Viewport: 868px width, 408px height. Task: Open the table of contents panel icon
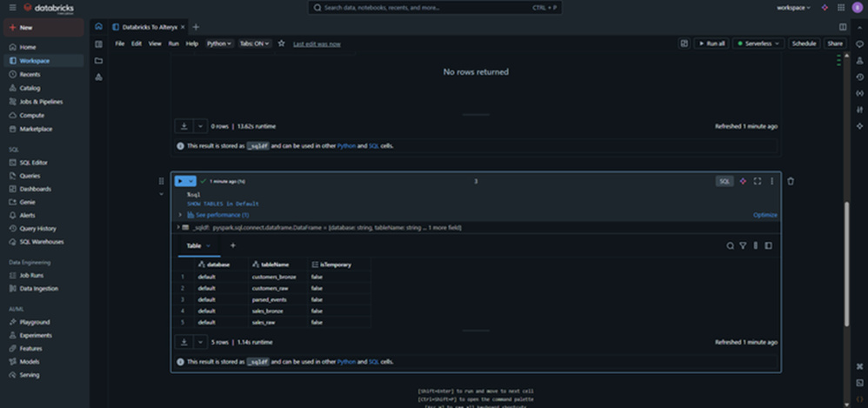[98, 44]
